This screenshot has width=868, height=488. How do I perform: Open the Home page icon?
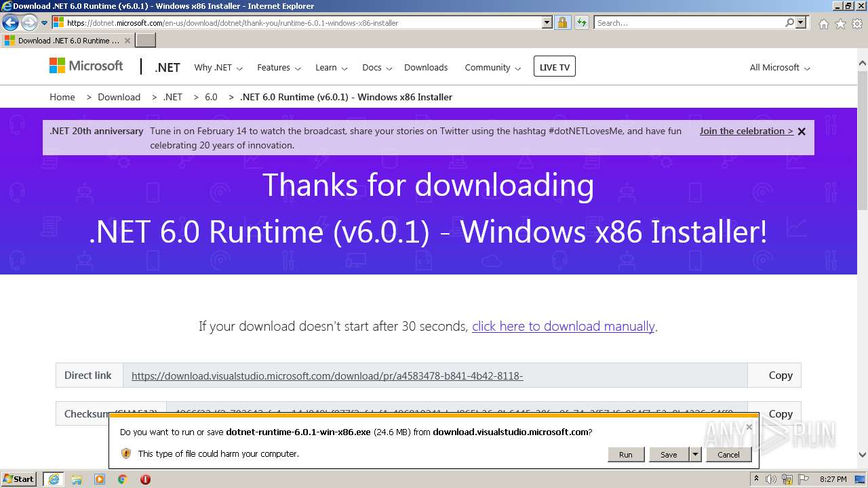click(823, 24)
